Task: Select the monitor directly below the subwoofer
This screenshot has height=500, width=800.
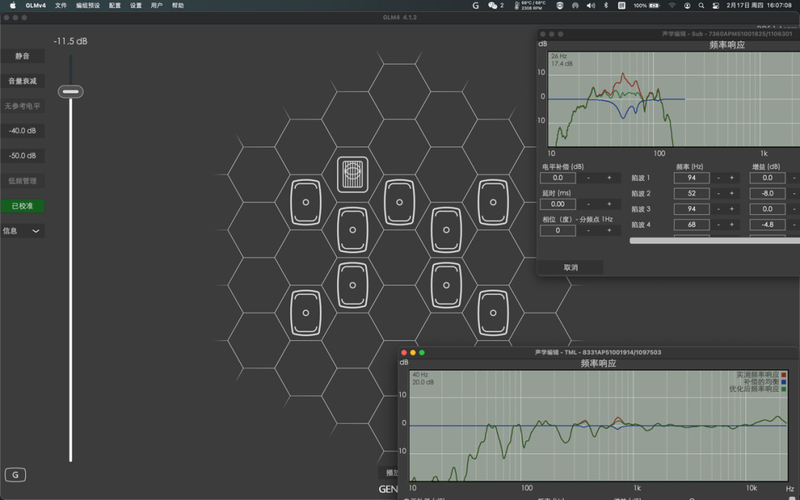Action: pyautogui.click(x=353, y=230)
